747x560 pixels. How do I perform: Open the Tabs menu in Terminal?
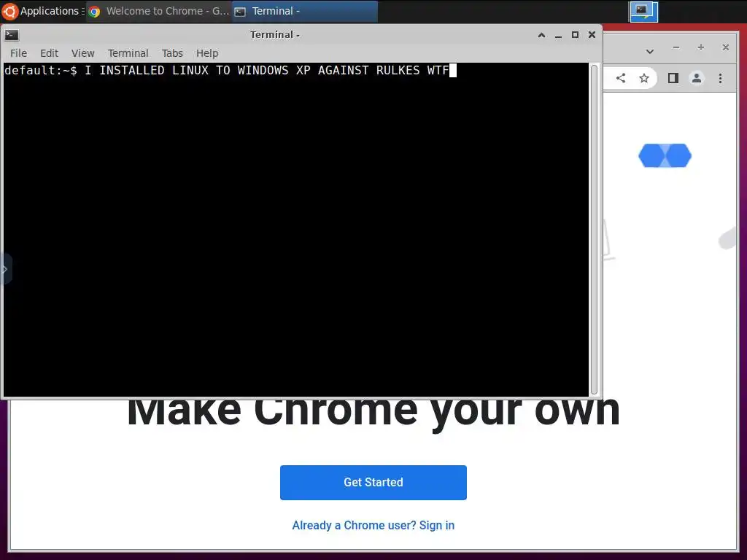(172, 53)
